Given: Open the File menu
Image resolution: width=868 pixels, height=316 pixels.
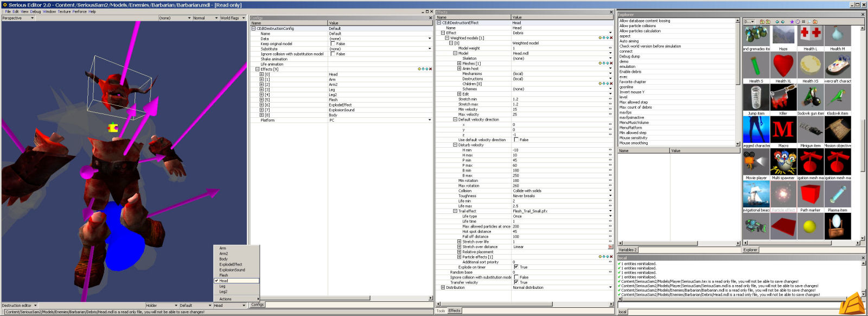Looking at the screenshot, I should pyautogui.click(x=8, y=11).
